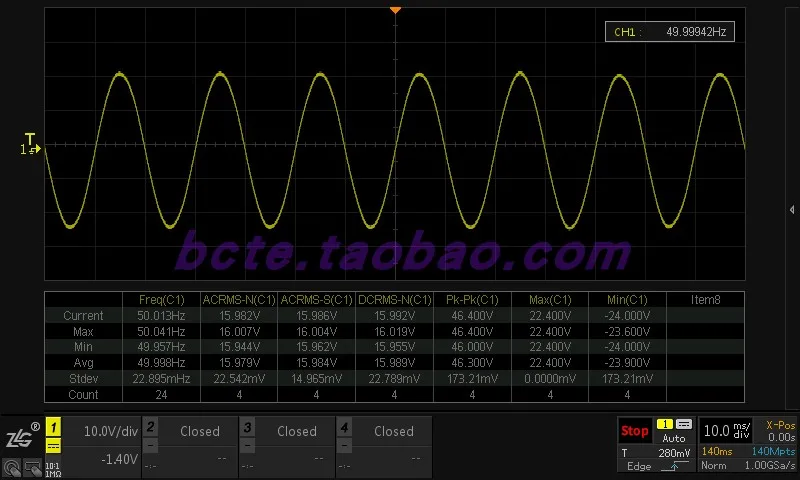800x480 pixels.
Task: Select the ACRMS-S(C1) column header
Action: click(316, 300)
